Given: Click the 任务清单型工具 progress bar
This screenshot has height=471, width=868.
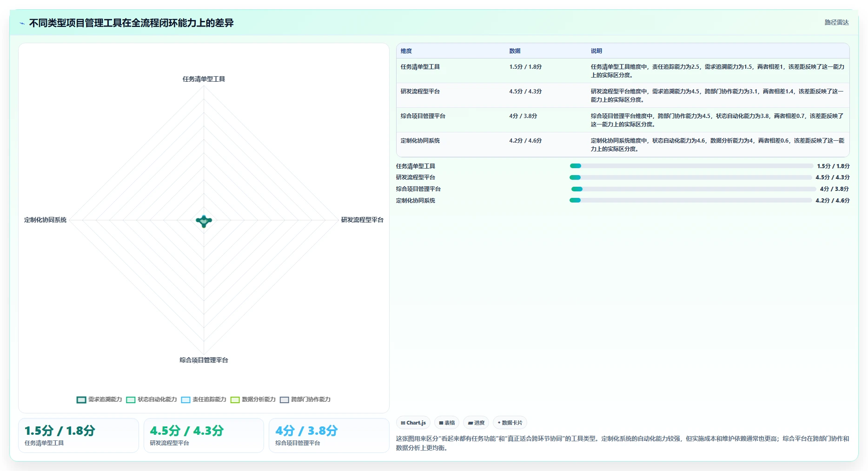Looking at the screenshot, I should click(691, 166).
